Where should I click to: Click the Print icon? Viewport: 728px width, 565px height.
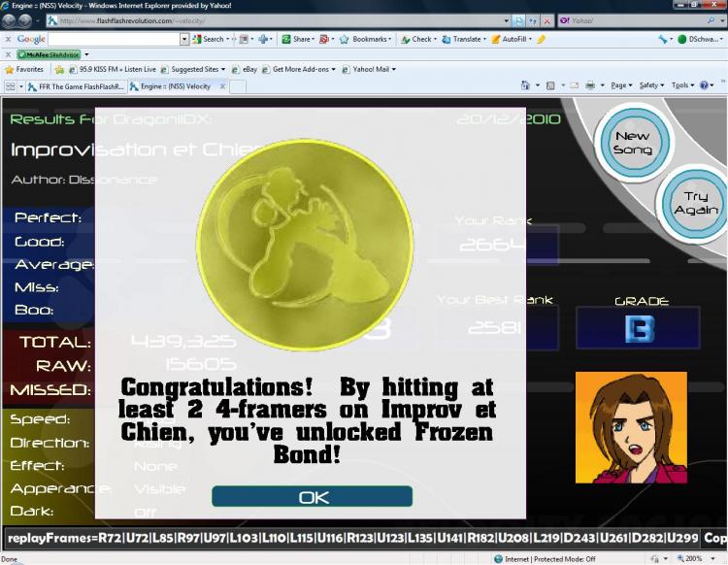click(590, 85)
